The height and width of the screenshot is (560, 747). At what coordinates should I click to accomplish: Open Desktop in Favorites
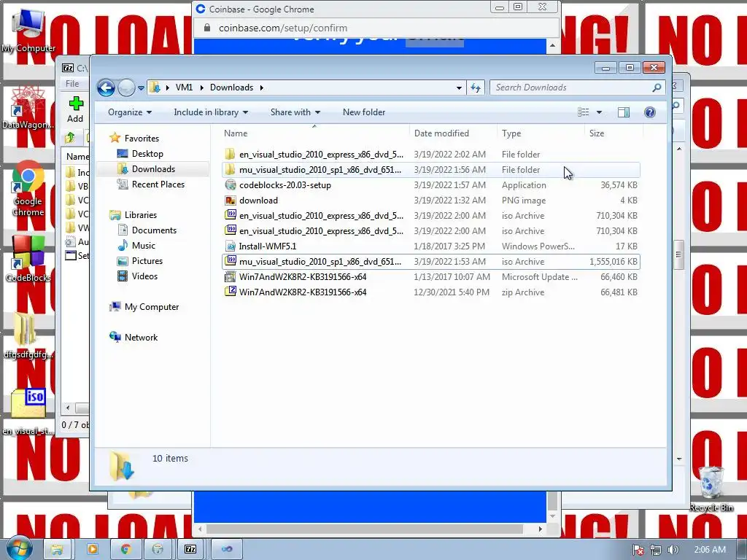(147, 154)
